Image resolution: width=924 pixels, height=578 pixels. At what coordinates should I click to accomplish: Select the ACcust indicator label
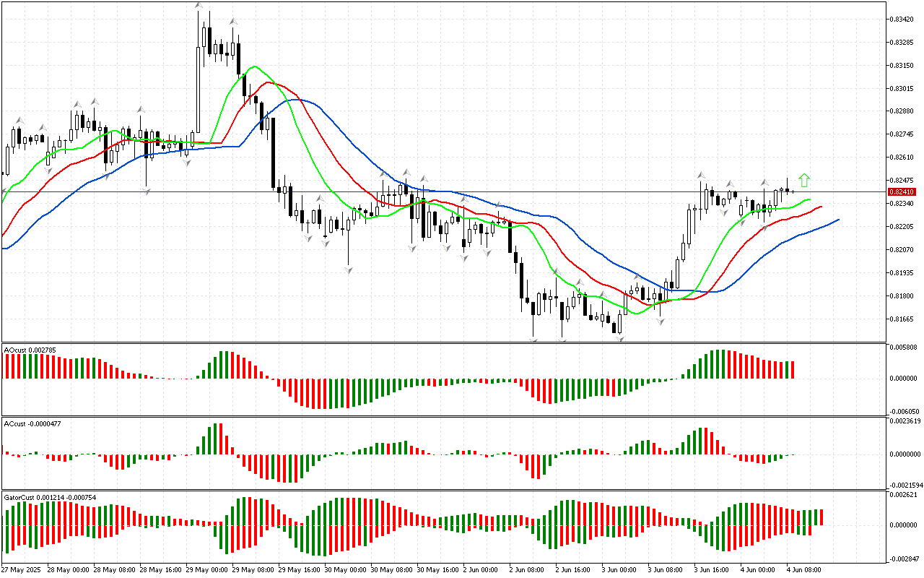pyautogui.click(x=32, y=423)
